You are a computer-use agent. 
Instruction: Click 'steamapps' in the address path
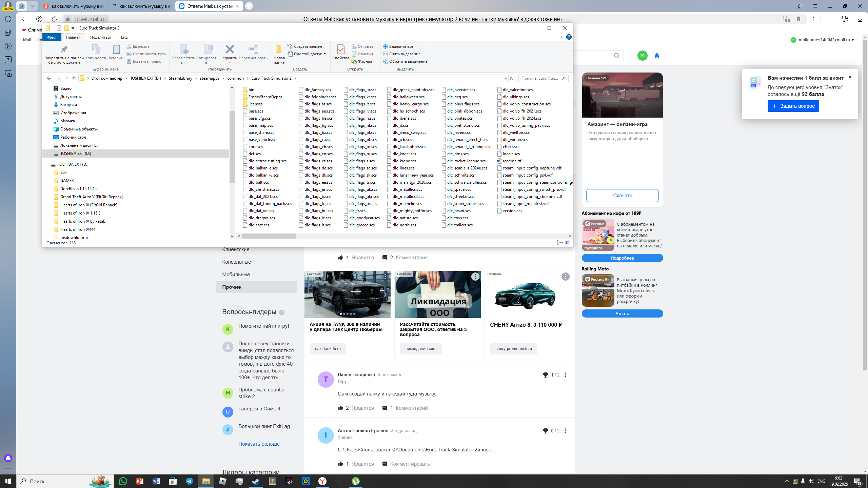click(x=210, y=78)
